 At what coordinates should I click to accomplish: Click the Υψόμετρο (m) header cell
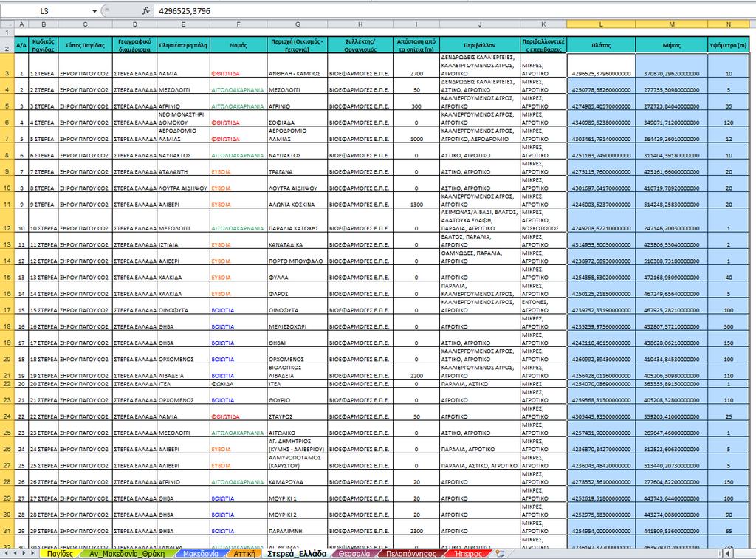[x=728, y=45]
